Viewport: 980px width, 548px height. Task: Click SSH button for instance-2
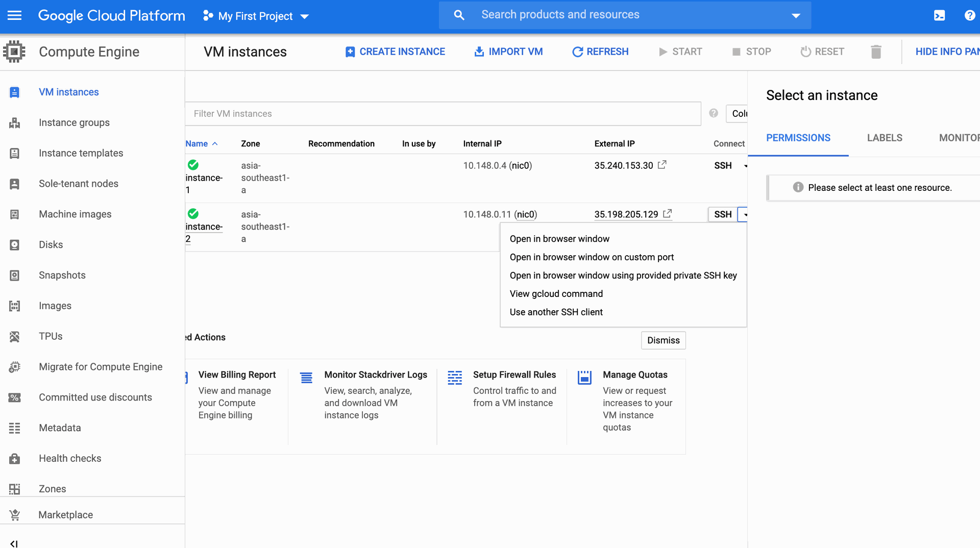click(723, 214)
